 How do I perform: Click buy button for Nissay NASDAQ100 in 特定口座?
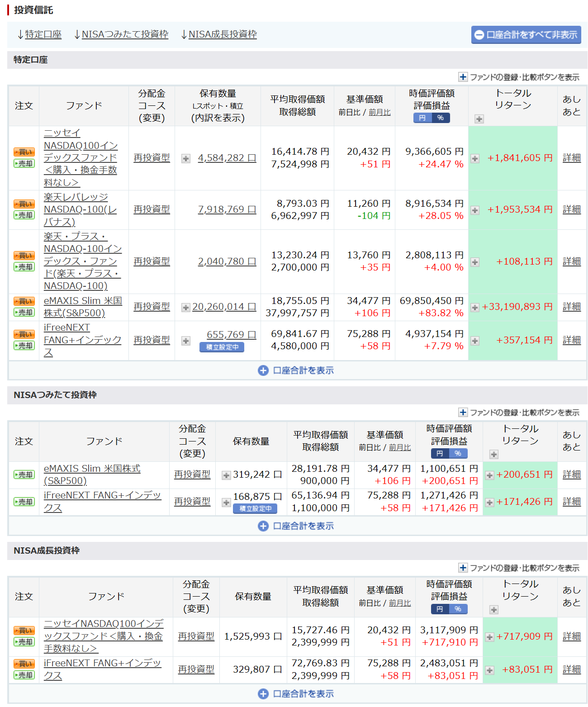point(24,152)
